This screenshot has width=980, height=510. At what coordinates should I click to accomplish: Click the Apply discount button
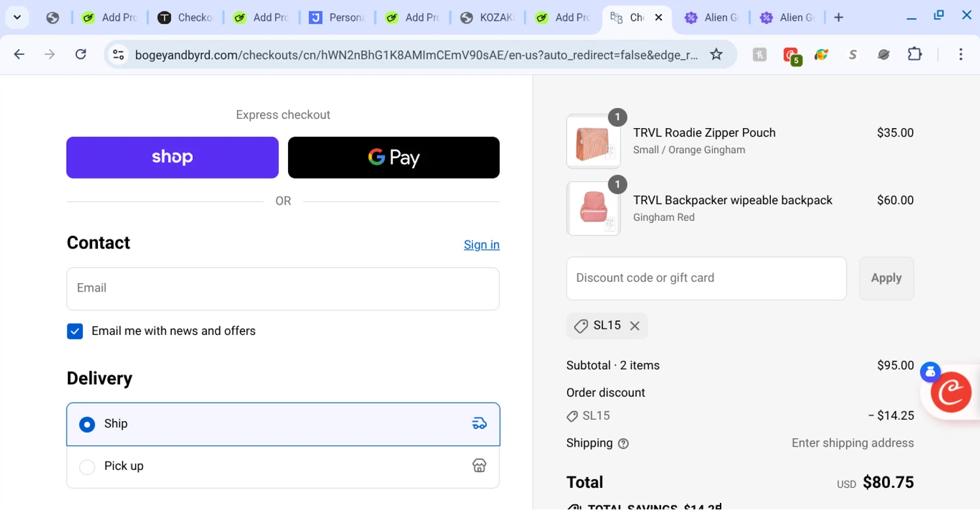887,279
